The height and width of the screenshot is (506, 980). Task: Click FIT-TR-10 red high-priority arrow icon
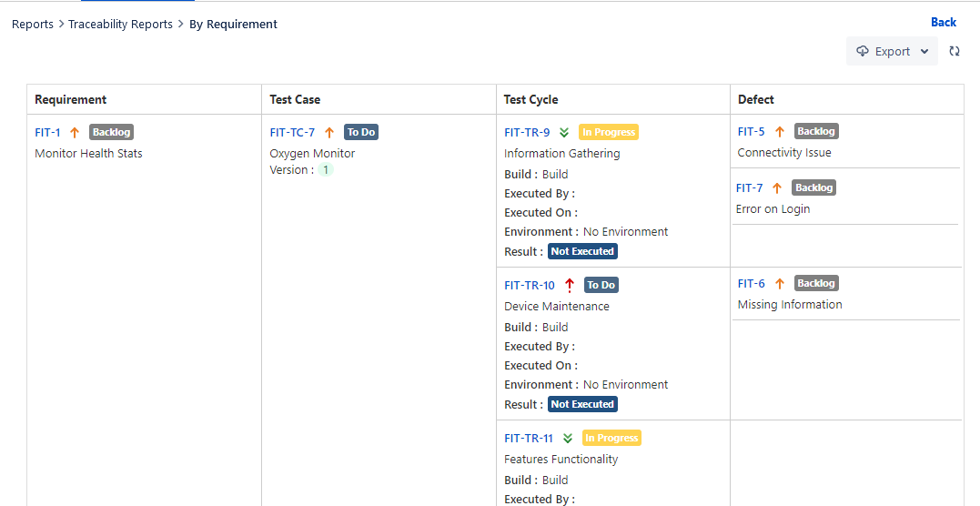pyautogui.click(x=570, y=285)
